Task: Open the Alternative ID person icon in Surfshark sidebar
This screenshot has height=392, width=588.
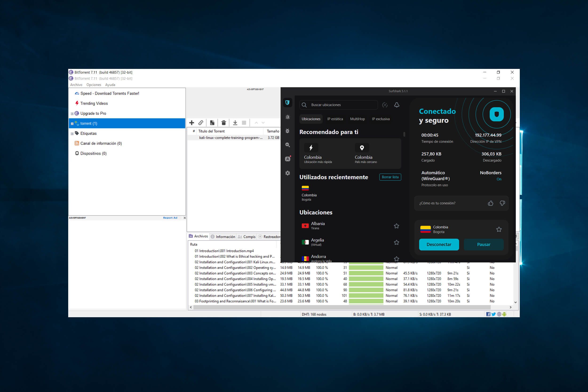Action: point(288,159)
